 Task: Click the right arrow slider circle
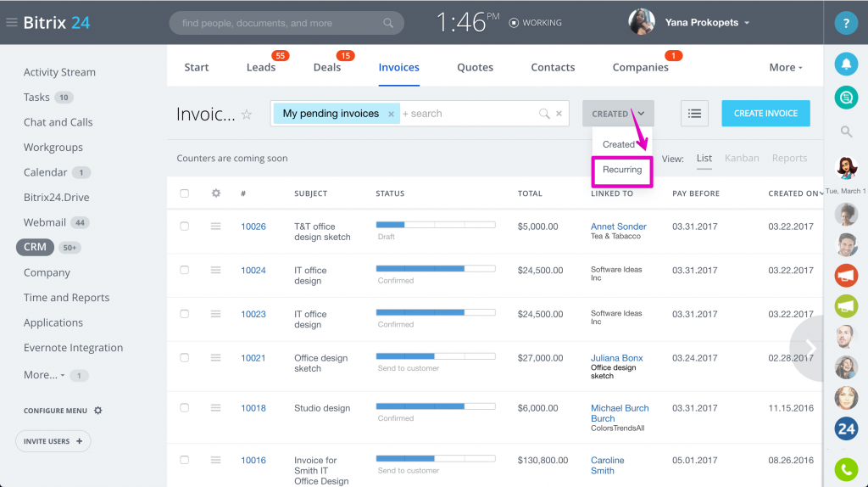(808, 348)
